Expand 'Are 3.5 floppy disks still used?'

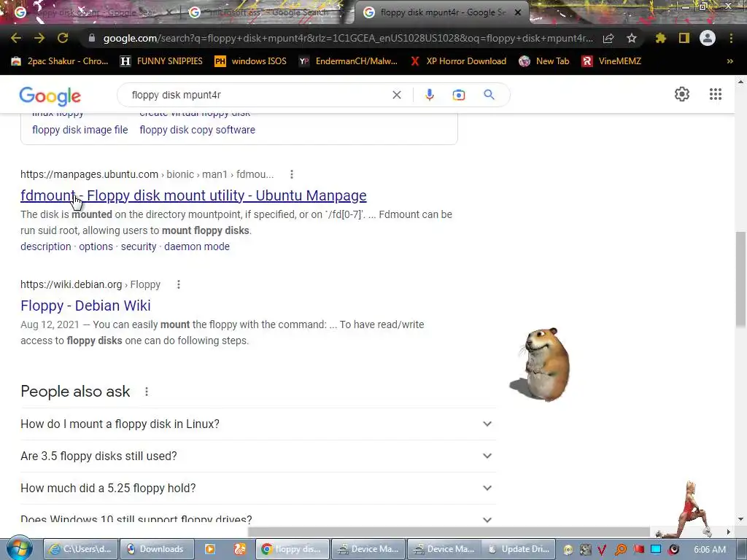coord(258,456)
